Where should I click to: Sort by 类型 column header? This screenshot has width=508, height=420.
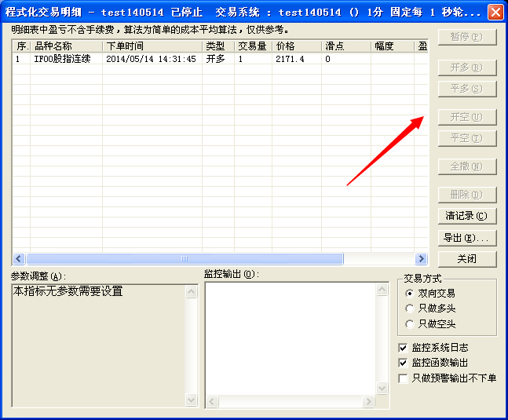point(218,46)
